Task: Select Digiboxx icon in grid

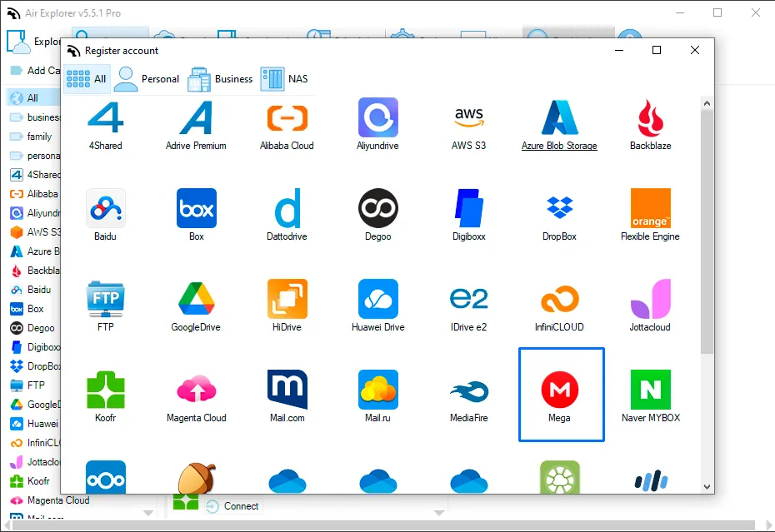Action: tap(468, 208)
